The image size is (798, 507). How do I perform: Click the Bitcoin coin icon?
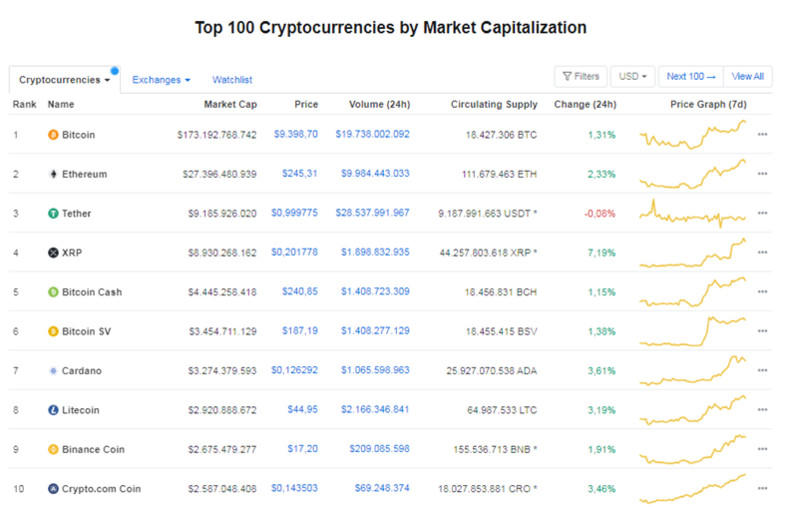[53, 134]
